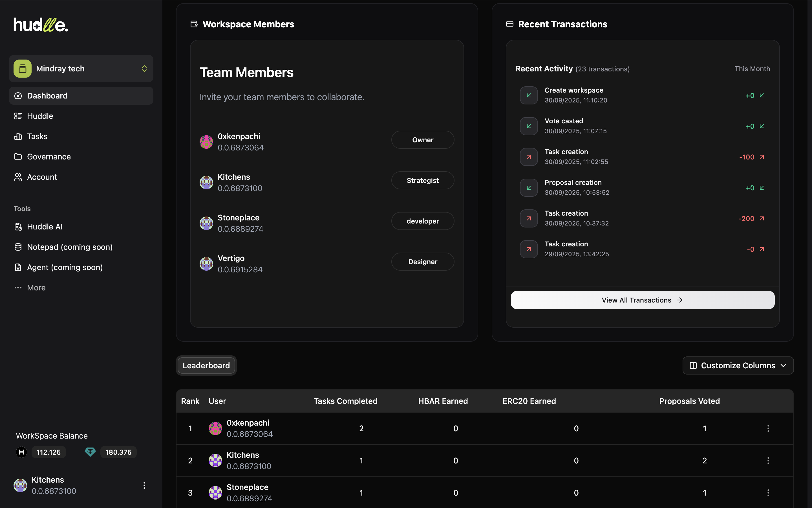Click the teal ERC20 token icon
The height and width of the screenshot is (508, 812).
(x=90, y=452)
